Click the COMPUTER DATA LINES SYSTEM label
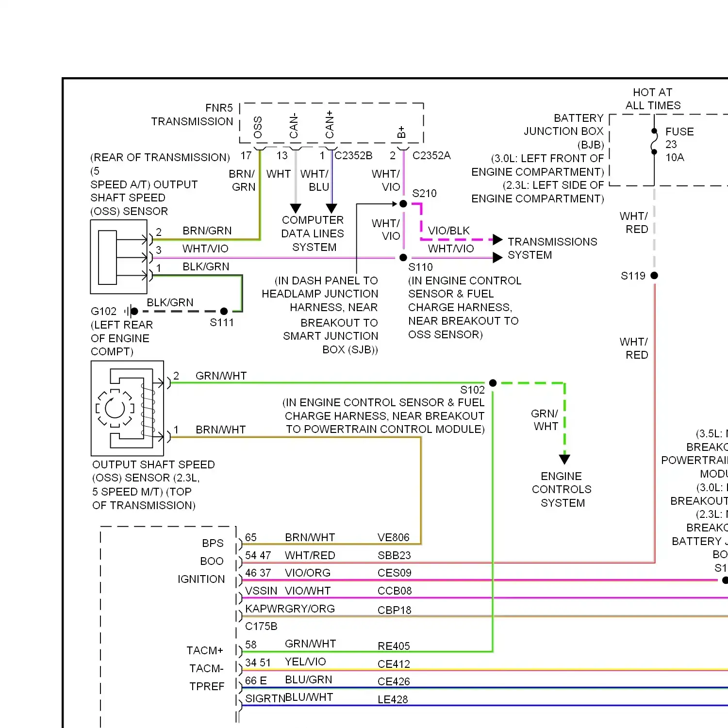Viewport: 728px width, 728px height. click(x=313, y=233)
